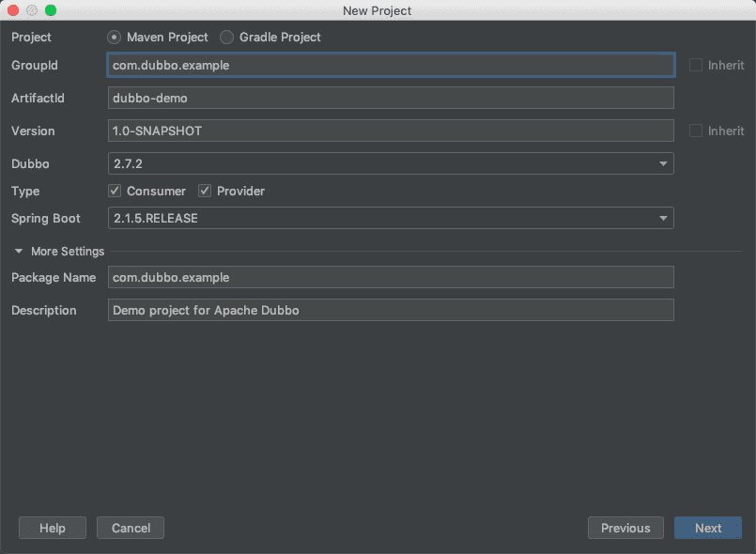Image resolution: width=756 pixels, height=554 pixels.
Task: Go back with the Previous button
Action: click(x=625, y=528)
